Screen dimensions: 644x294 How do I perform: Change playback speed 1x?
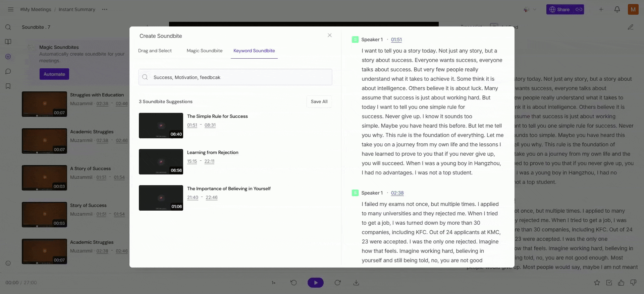(273, 283)
